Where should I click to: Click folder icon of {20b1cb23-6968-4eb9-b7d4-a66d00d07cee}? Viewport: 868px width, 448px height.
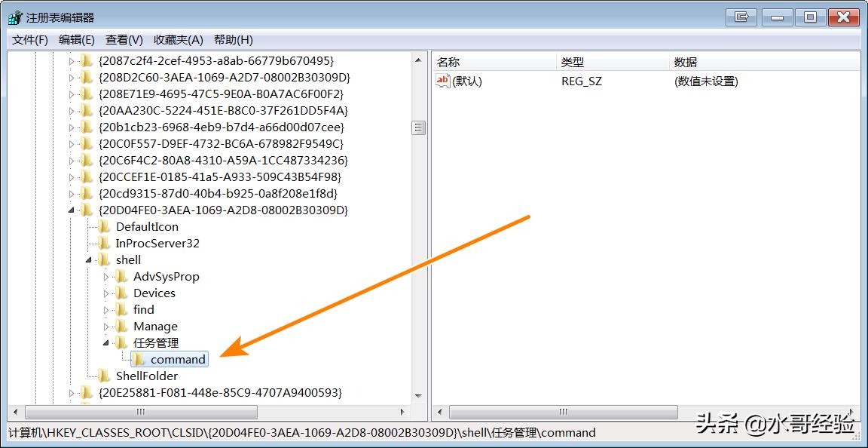[x=86, y=127]
